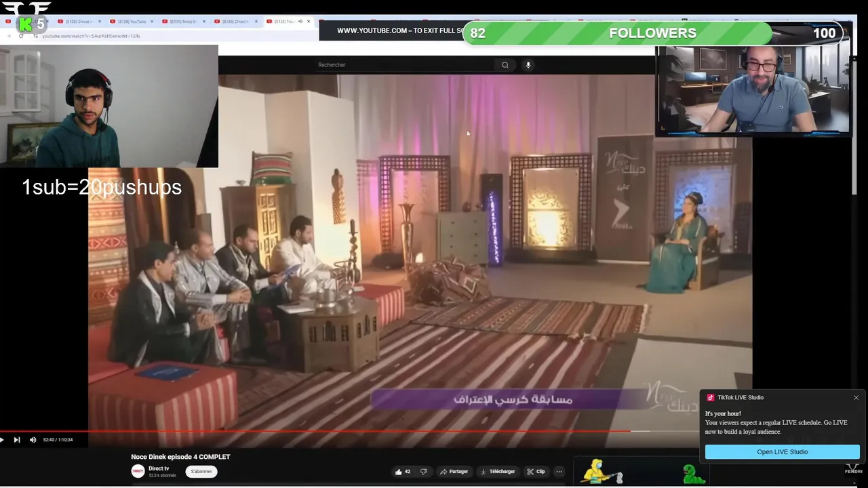This screenshot has width=868, height=488.
Task: Click the next video skip icon
Action: tap(17, 440)
